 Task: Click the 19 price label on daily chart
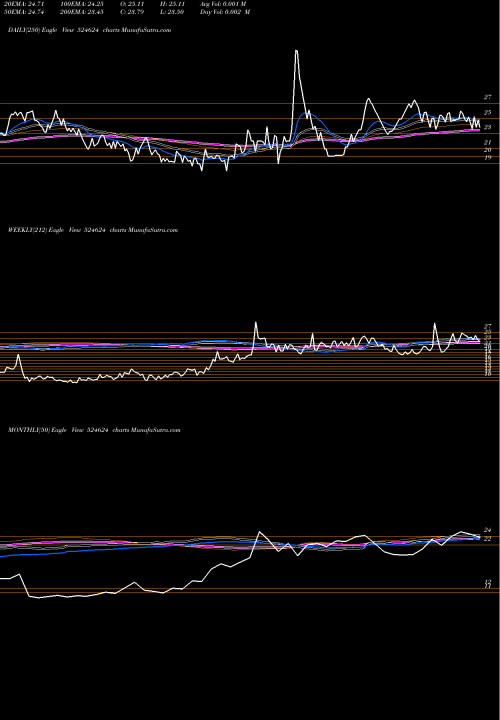tap(488, 158)
